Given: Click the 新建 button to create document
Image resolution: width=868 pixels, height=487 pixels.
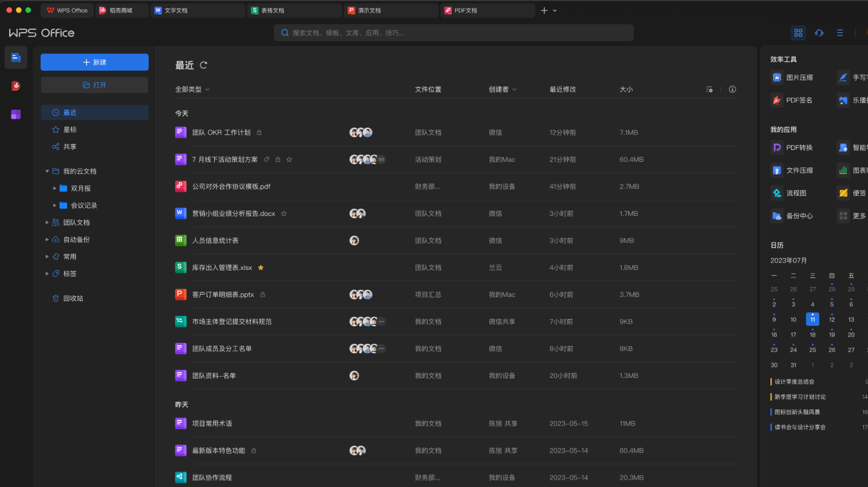Looking at the screenshot, I should click(x=94, y=61).
